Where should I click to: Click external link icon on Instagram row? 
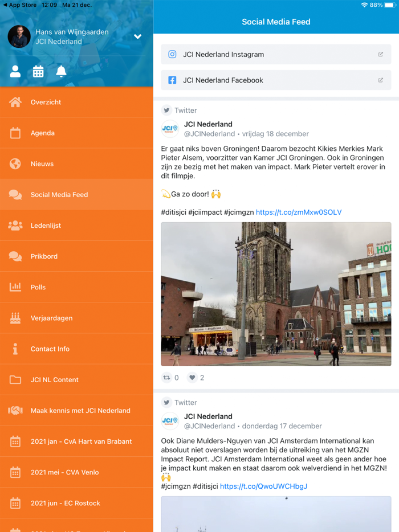tap(381, 54)
